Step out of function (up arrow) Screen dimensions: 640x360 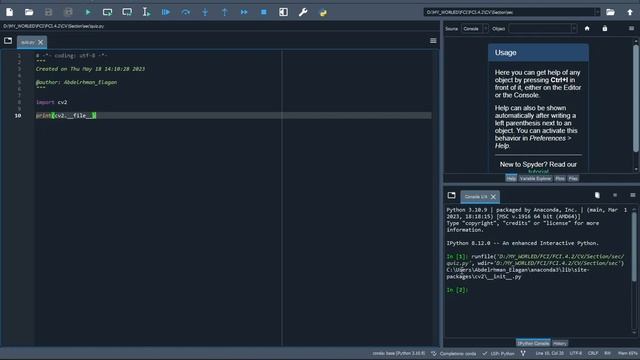pyautogui.click(x=224, y=12)
